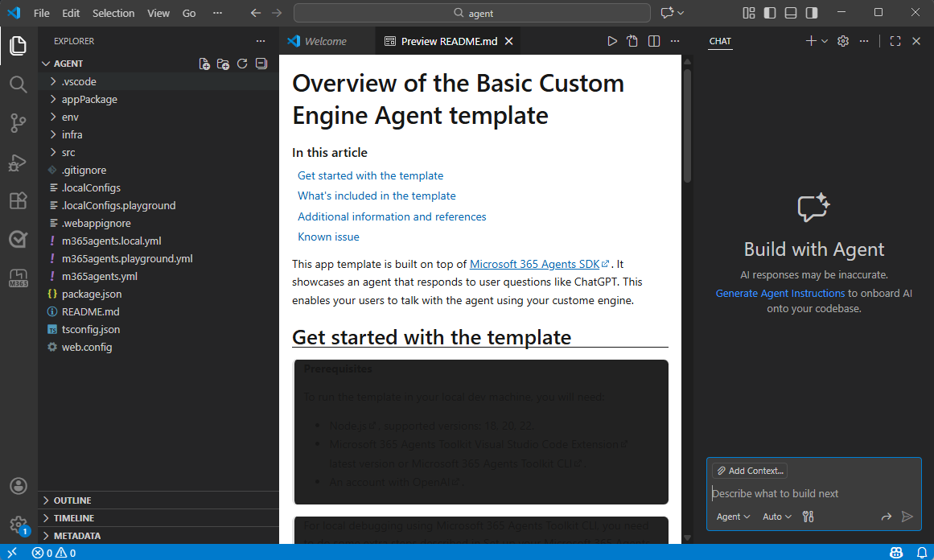The width and height of the screenshot is (934, 560).
Task: Open Copilot status icon in status bar
Action: pos(896,552)
